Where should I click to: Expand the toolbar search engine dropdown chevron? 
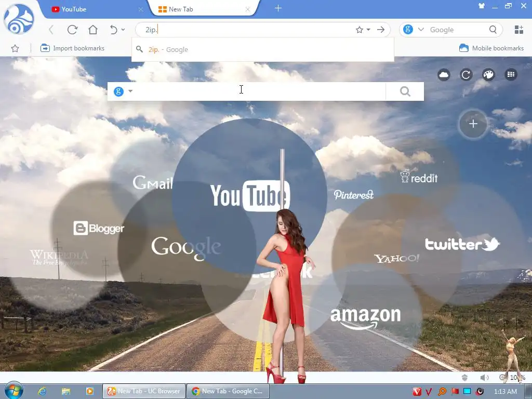[x=421, y=30]
